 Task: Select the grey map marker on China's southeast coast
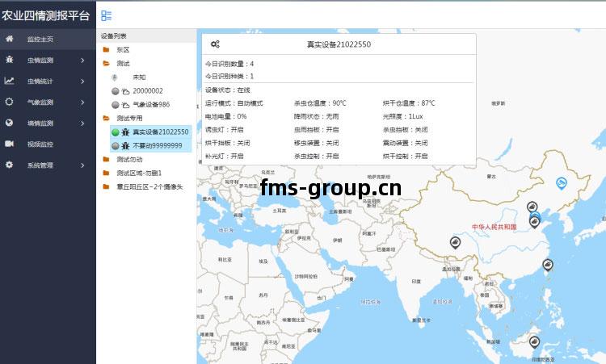tap(547, 265)
